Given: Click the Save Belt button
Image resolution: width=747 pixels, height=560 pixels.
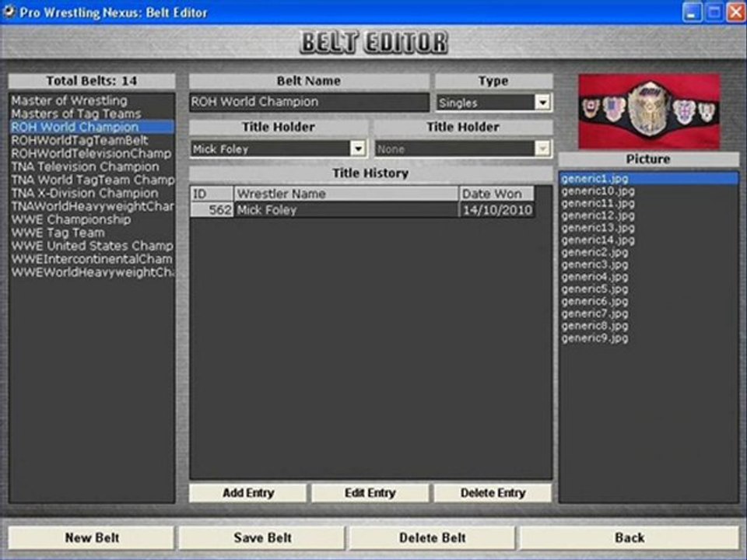Looking at the screenshot, I should 262,537.
